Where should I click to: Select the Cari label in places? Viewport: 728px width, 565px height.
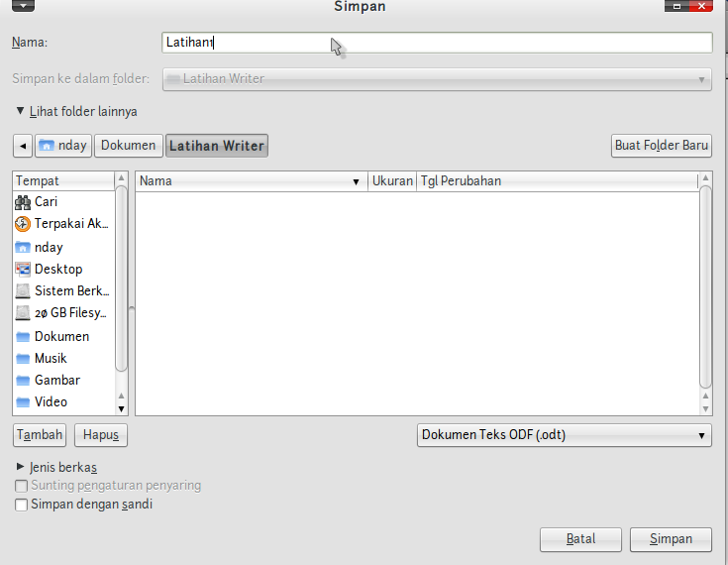[x=46, y=202]
